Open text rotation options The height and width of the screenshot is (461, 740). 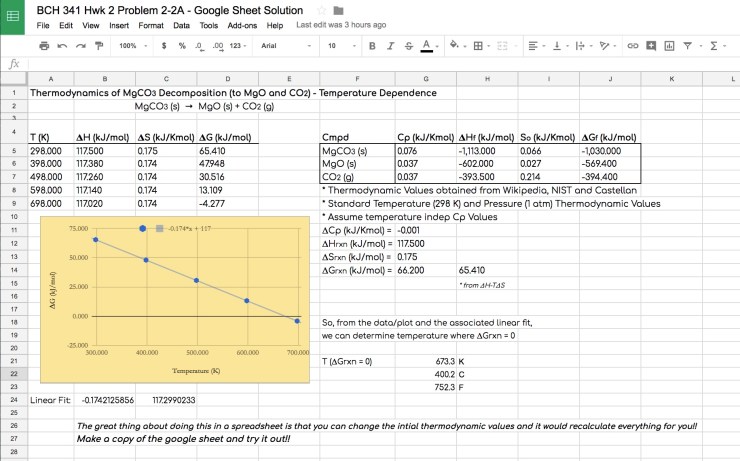[x=607, y=46]
